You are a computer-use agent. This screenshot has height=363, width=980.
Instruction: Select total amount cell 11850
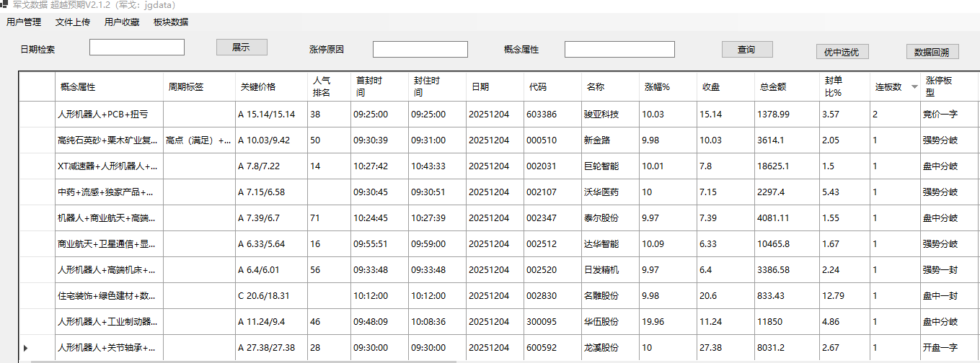787,322
